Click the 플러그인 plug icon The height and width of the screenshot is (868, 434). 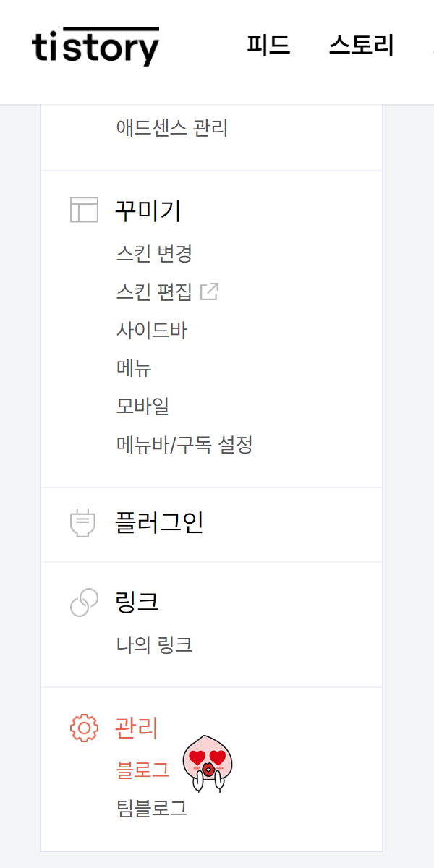pyautogui.click(x=82, y=524)
